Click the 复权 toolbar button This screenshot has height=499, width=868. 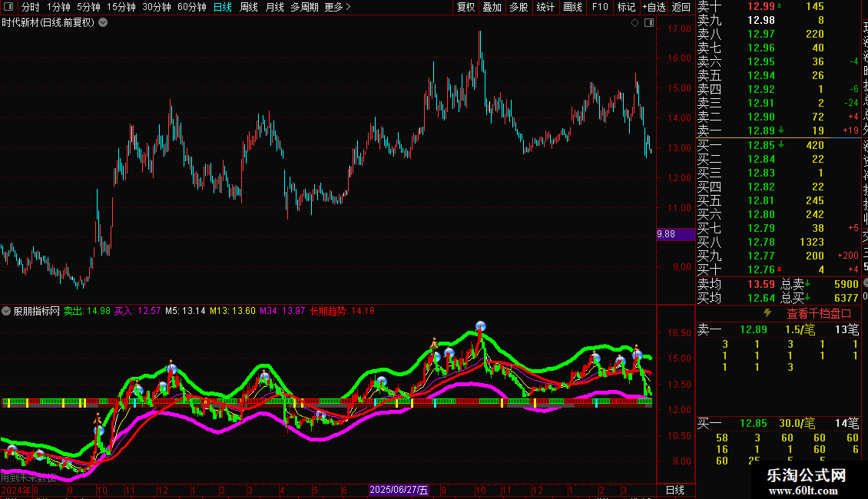(466, 7)
